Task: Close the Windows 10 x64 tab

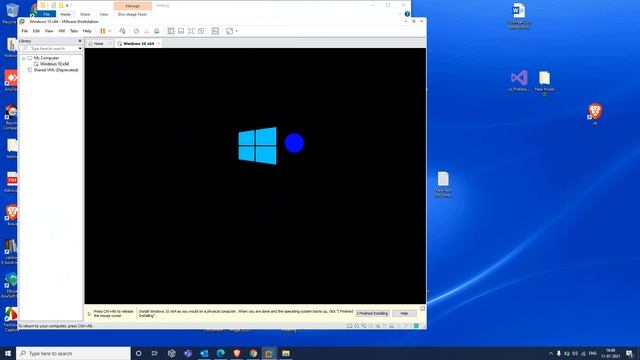Action: (159, 43)
